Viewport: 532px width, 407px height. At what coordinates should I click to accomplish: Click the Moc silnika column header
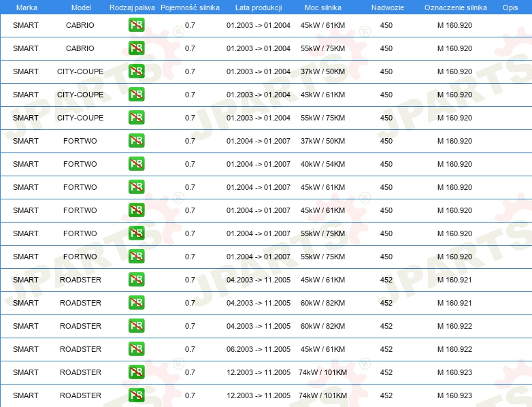[x=323, y=7]
